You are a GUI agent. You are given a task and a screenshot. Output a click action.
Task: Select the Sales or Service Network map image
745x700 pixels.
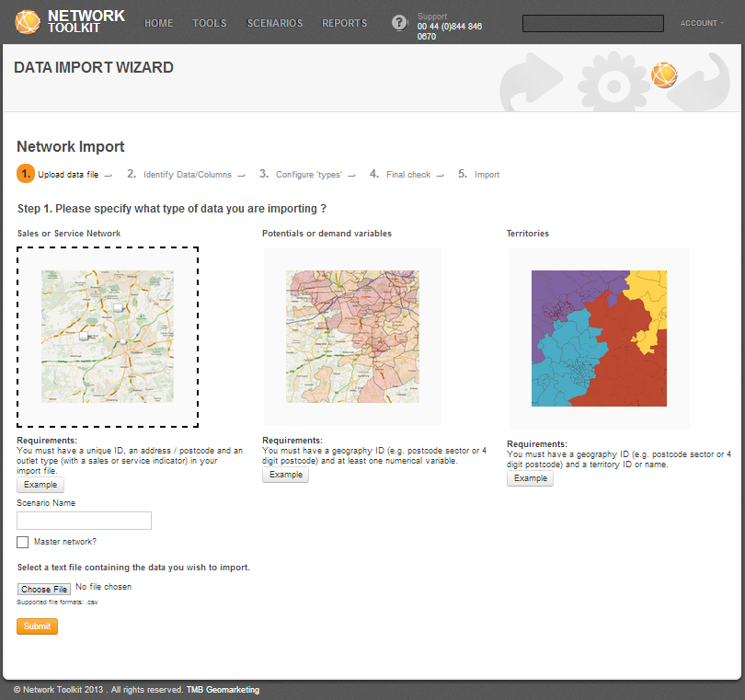(108, 337)
